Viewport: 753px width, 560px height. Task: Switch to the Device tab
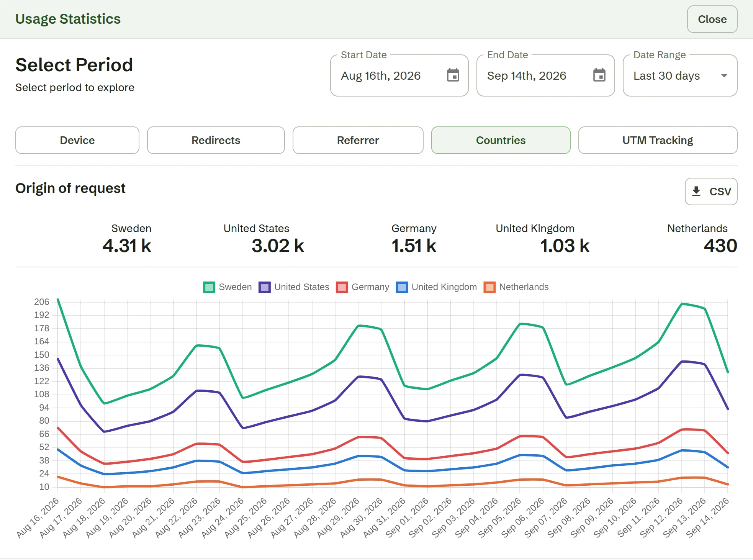77,140
